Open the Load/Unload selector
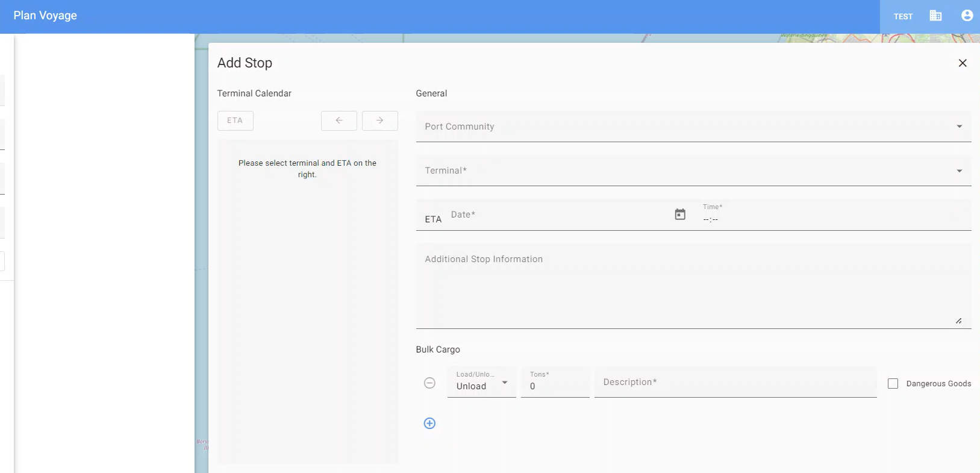 (x=481, y=383)
